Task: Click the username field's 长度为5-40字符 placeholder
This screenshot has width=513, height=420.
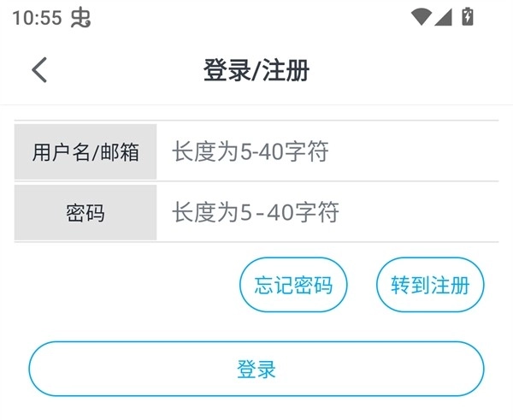Action: pyautogui.click(x=250, y=152)
